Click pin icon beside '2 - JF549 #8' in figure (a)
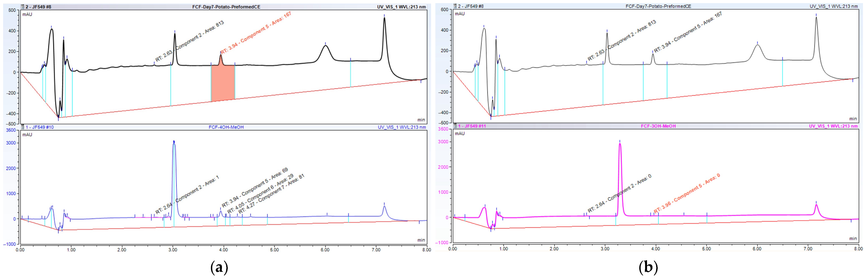Viewport: 868px width, 279px height. click(23, 7)
